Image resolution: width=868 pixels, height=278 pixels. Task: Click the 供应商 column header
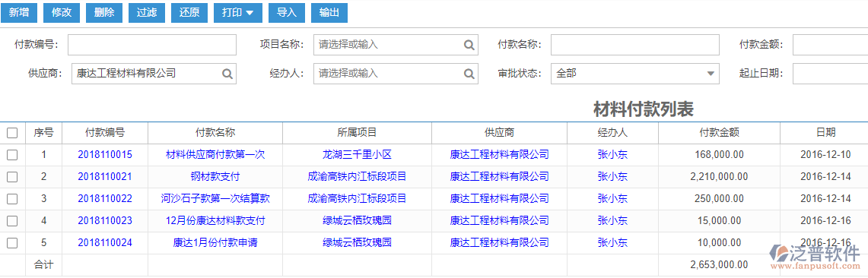(499, 133)
